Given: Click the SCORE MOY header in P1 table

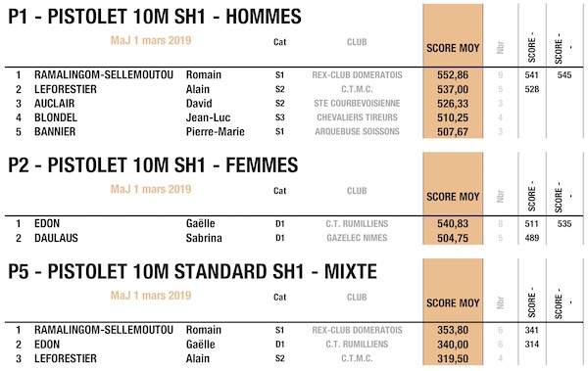Looking at the screenshot, I should pos(453,48).
